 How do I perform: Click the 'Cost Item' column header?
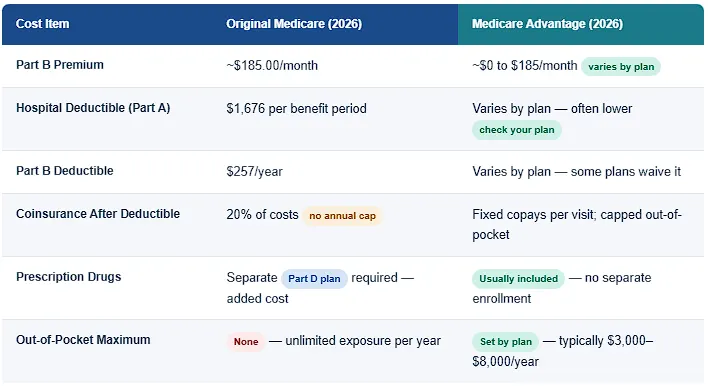[42, 24]
